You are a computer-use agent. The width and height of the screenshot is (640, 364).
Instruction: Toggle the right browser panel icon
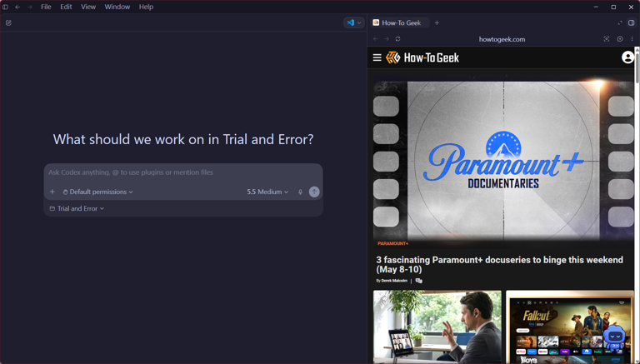[x=632, y=22]
